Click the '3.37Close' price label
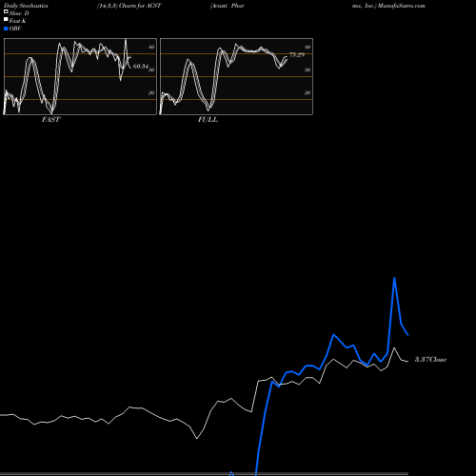Image resolution: width=476 pixels, height=476 pixels. pyautogui.click(x=430, y=360)
